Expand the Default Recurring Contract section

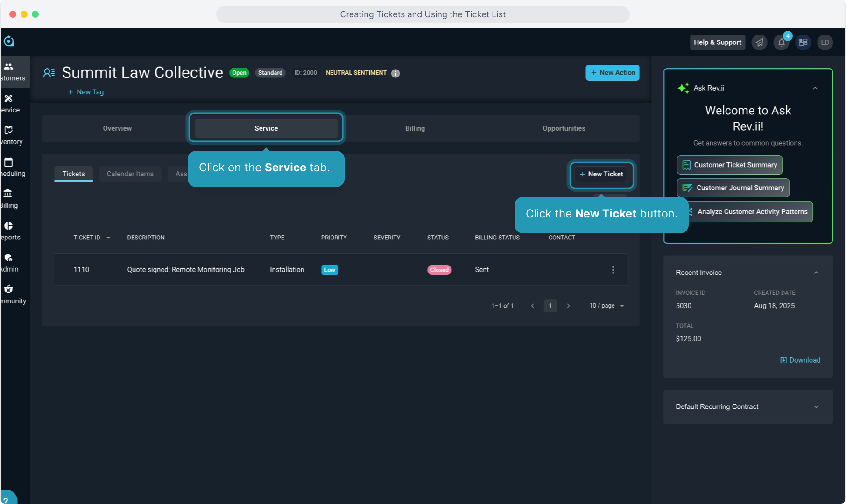tap(816, 407)
